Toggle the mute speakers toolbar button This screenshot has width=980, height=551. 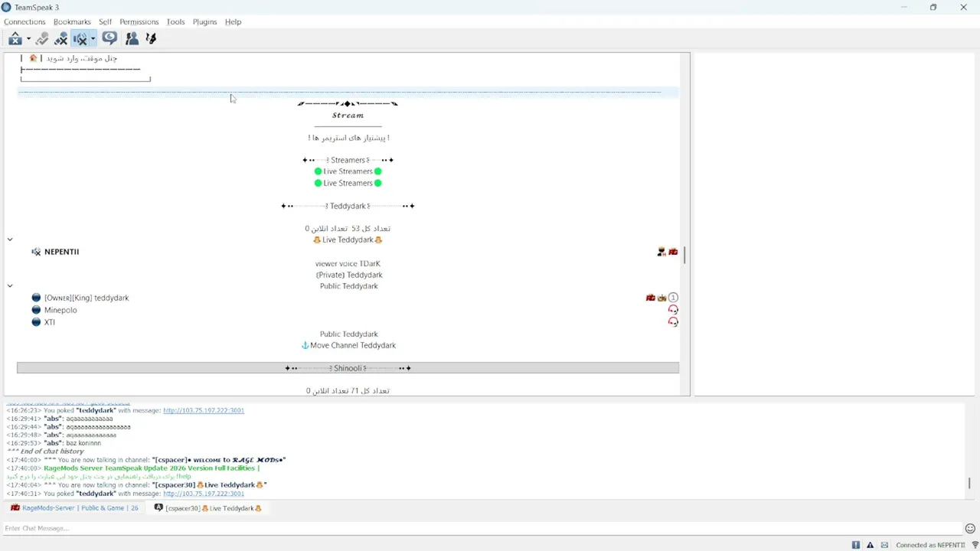pyautogui.click(x=80, y=39)
